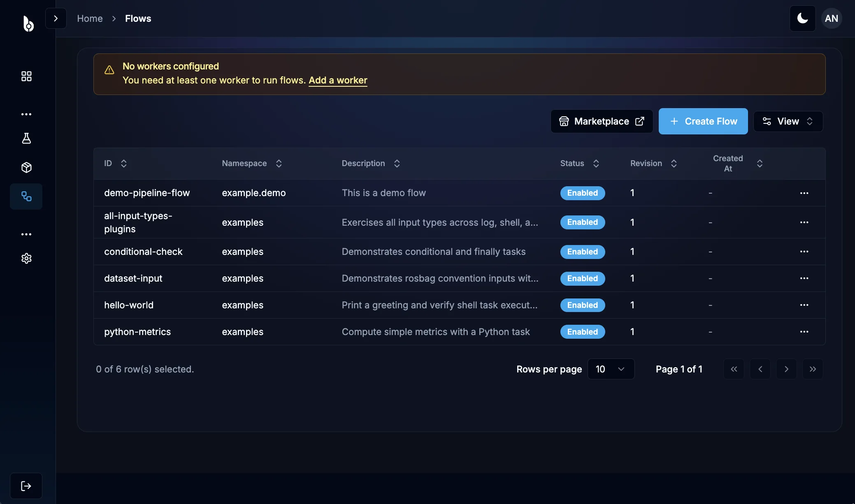Open actions menu for python-metrics row
The width and height of the screenshot is (855, 504).
(x=804, y=332)
